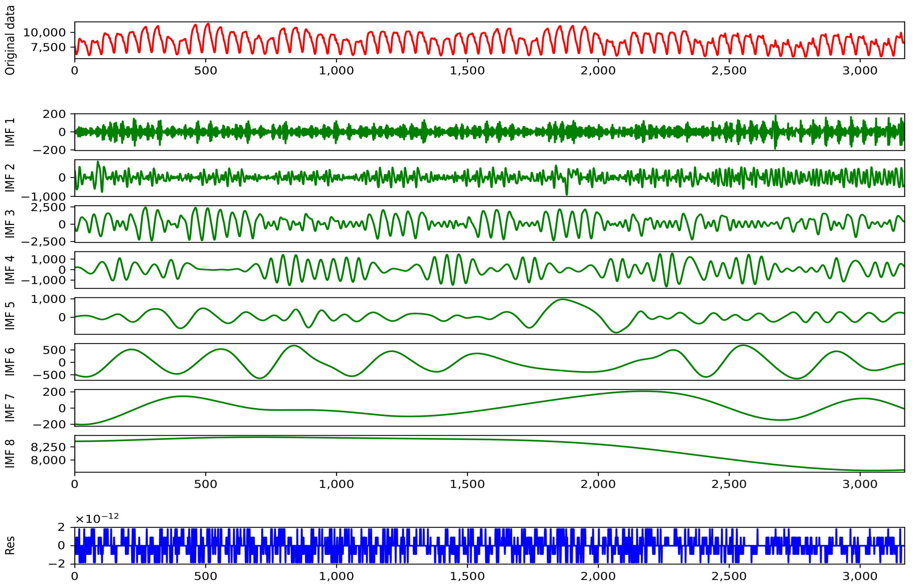This screenshot has width=915, height=588.
Task: Click the ×10⁻¹² exponent above residual plot
Action: pos(97,518)
